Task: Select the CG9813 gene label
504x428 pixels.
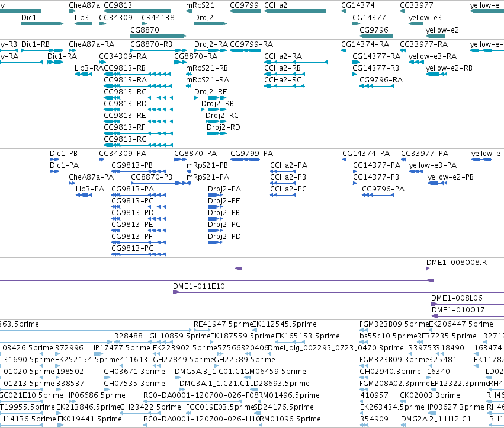Action: tap(118, 5)
